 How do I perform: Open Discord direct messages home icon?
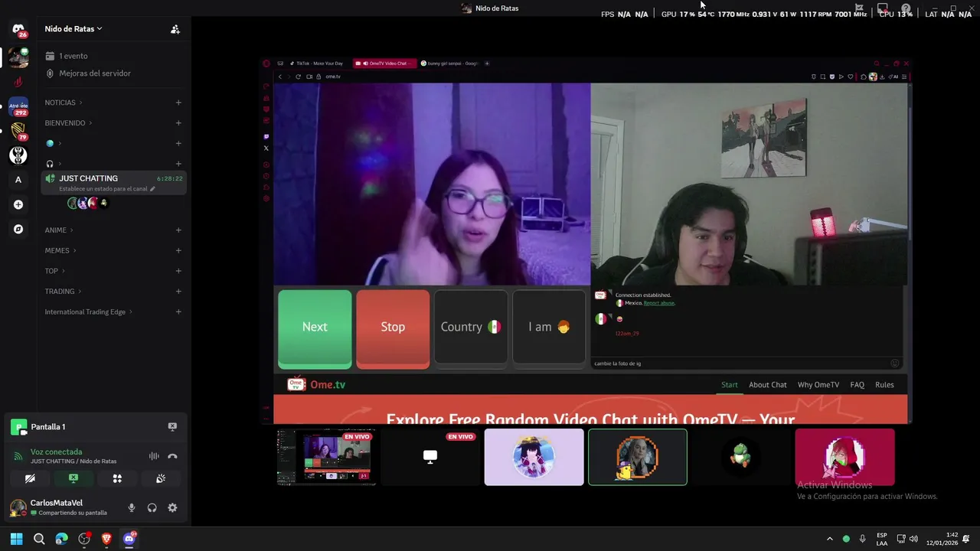(18, 29)
